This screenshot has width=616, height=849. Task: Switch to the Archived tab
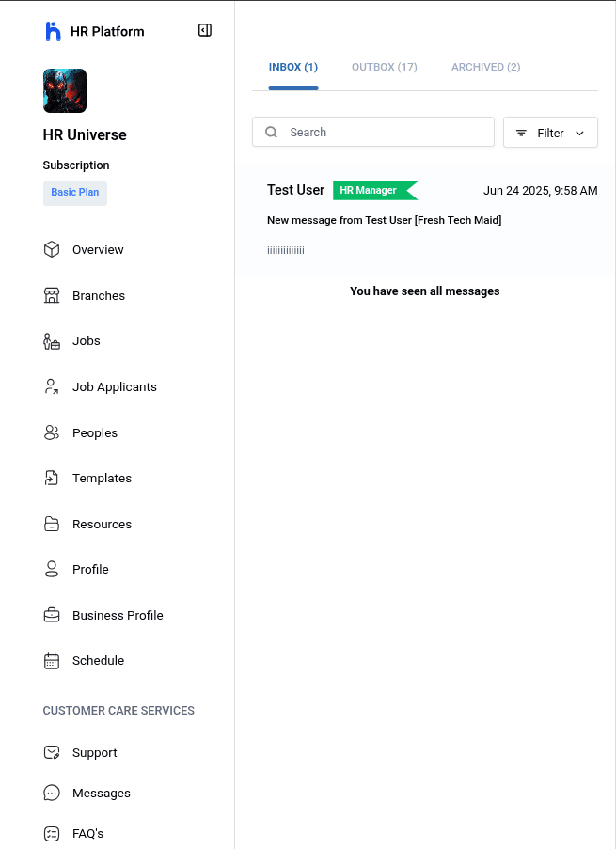click(x=485, y=67)
